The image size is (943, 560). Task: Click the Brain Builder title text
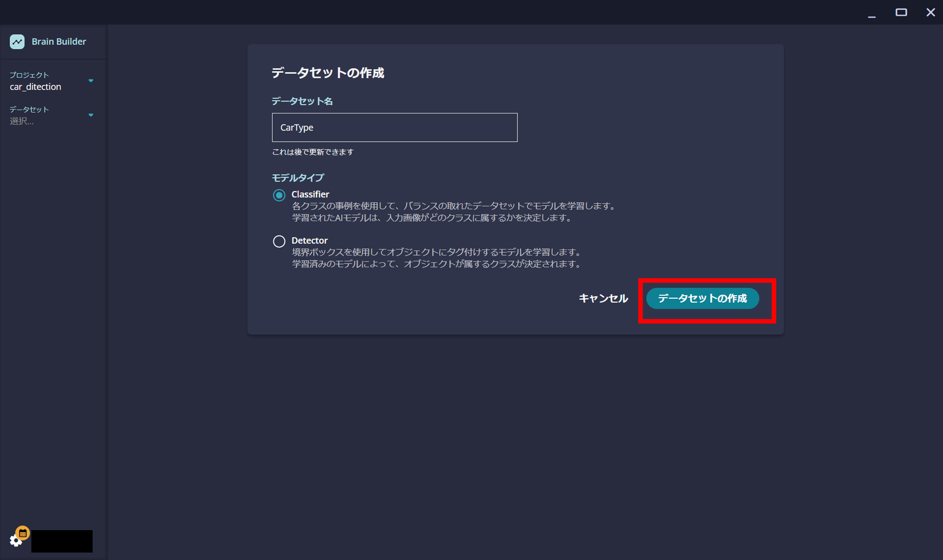coord(59,41)
